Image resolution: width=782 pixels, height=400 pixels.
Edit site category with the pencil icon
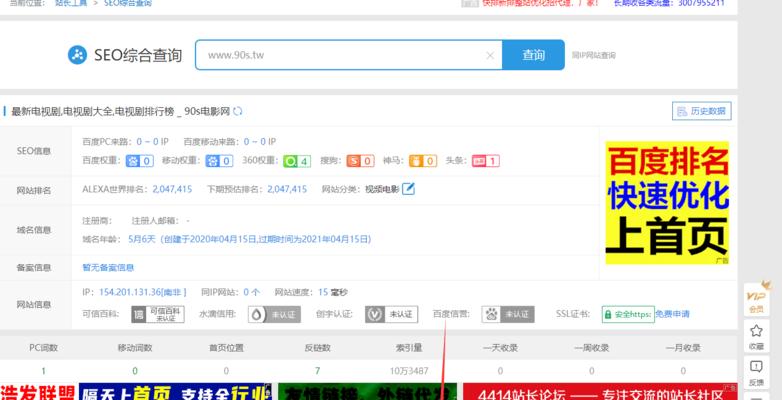point(408,189)
